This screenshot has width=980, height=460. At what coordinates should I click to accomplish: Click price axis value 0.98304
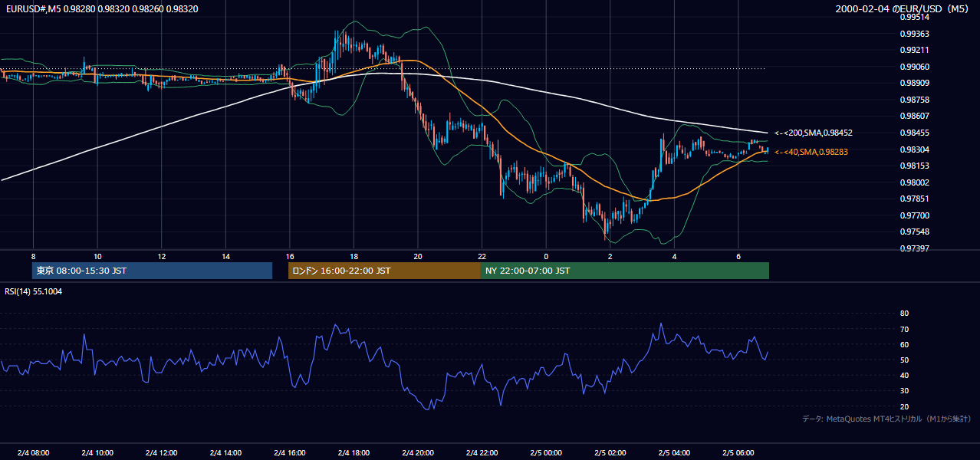click(x=914, y=149)
